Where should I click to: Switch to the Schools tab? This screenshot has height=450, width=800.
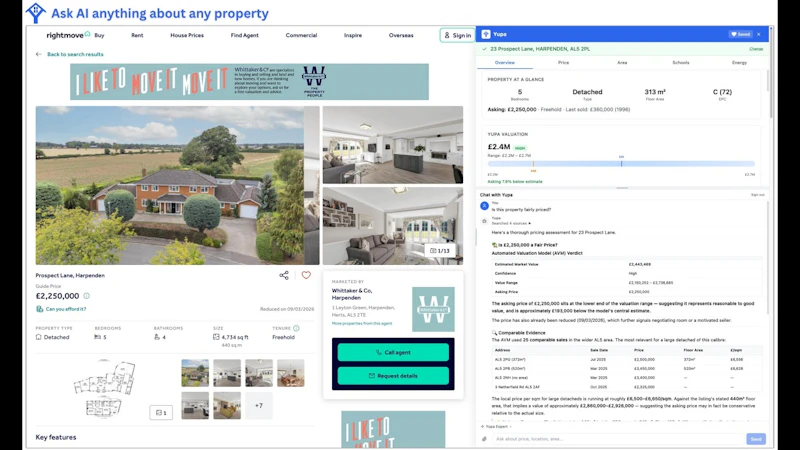tap(681, 62)
